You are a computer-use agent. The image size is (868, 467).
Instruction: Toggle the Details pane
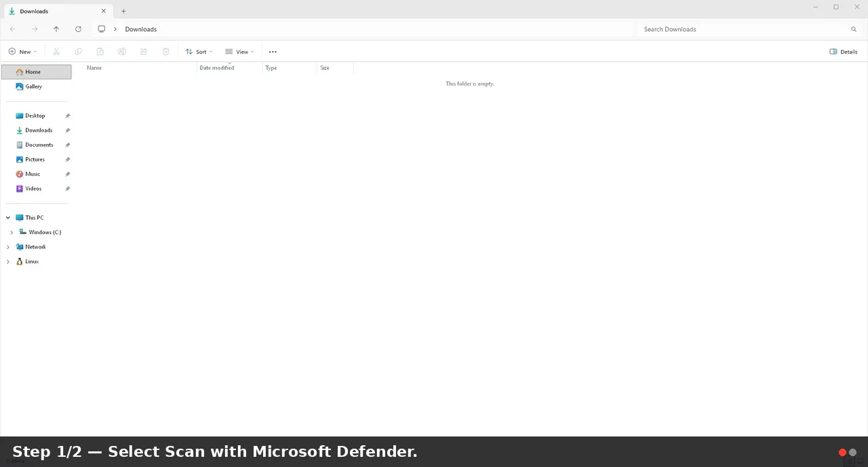pos(844,52)
